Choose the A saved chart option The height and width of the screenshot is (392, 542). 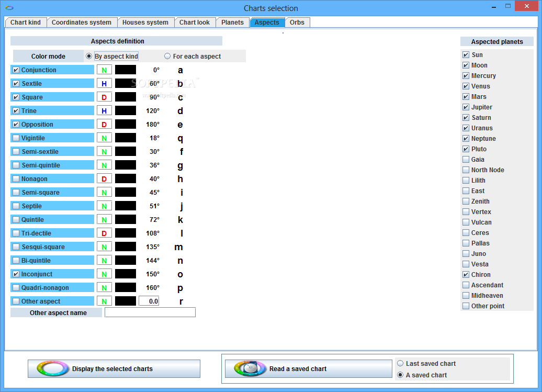pos(400,375)
